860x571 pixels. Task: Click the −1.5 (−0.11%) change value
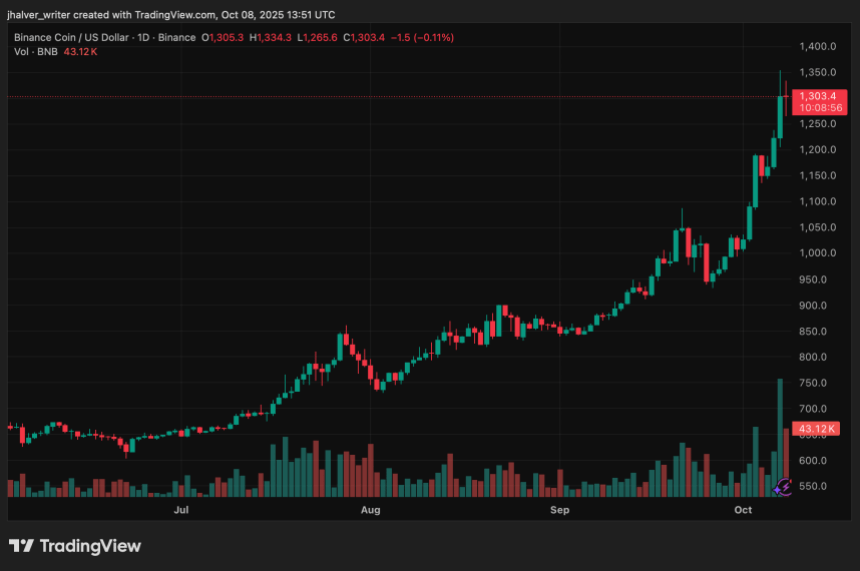422,37
